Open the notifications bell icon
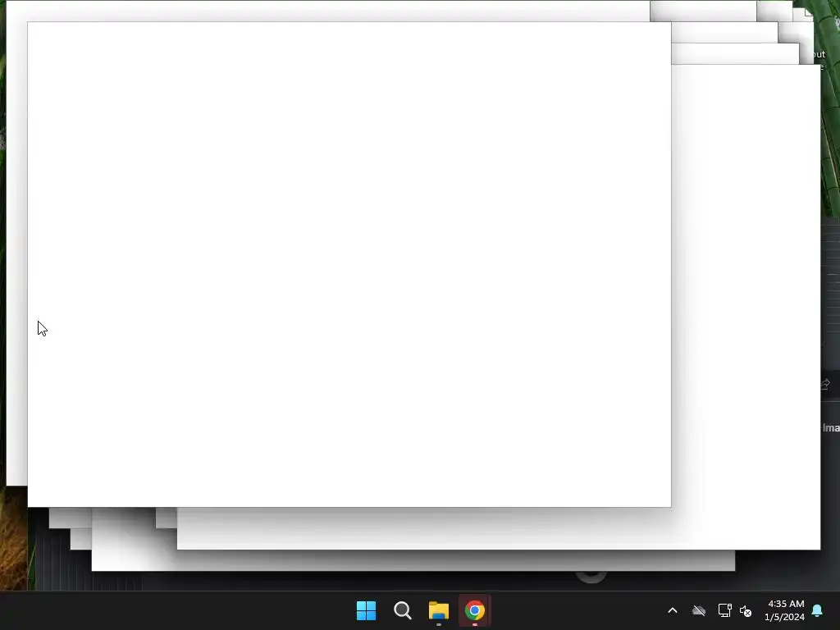Screen dimensions: 840x630 point(818,610)
